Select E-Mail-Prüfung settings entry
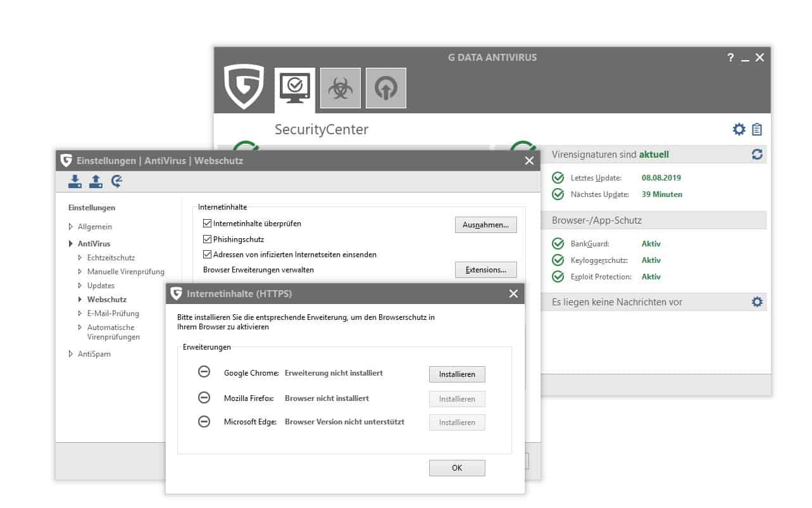The width and height of the screenshot is (812, 508). pyautogui.click(x=113, y=314)
